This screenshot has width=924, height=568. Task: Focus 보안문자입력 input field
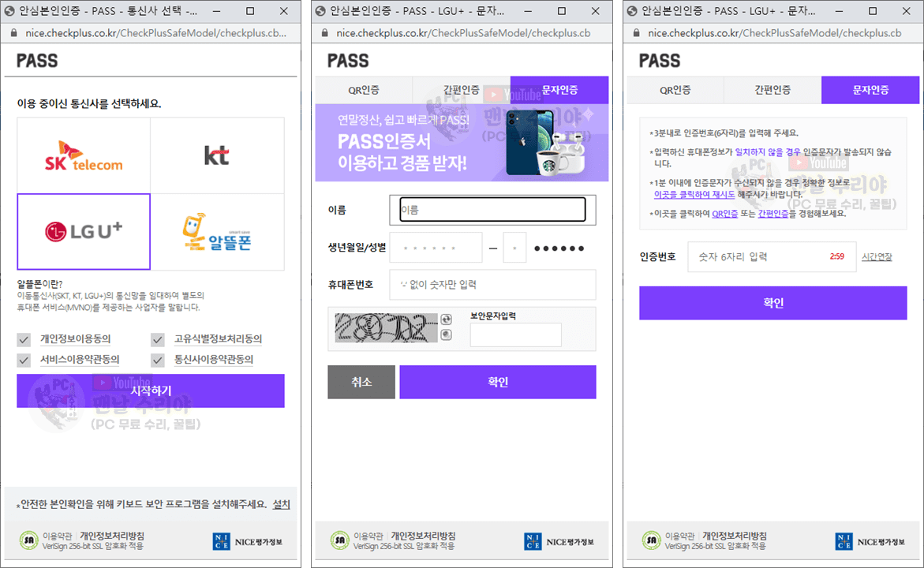pos(515,334)
